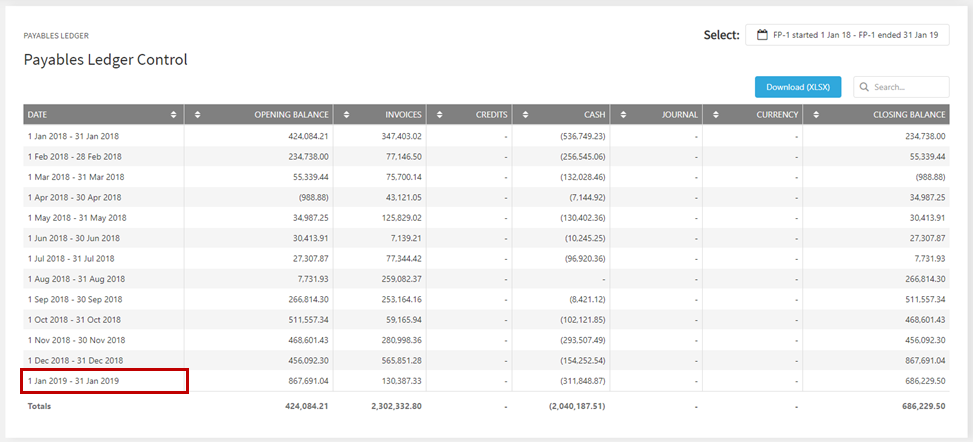The width and height of the screenshot is (973, 442).
Task: Focus the Search input field
Action: [x=901, y=87]
